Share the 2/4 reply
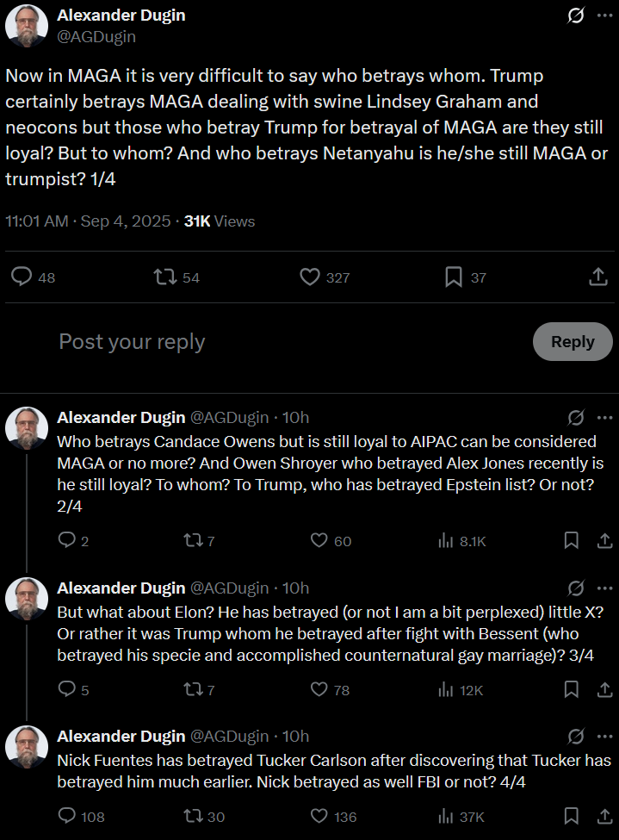The height and width of the screenshot is (840, 619). point(604,541)
